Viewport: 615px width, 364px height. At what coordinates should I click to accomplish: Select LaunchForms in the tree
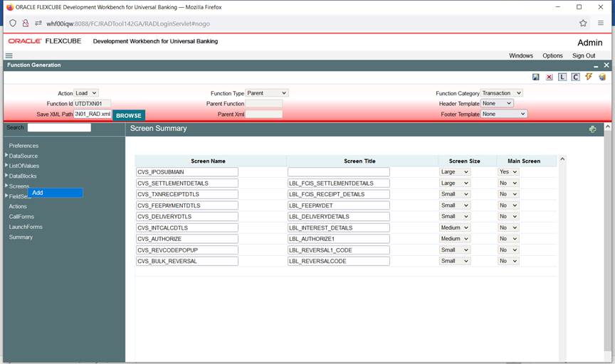tap(26, 227)
